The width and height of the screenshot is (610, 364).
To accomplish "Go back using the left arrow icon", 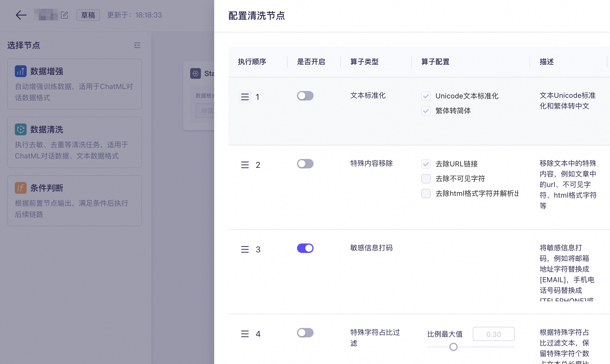I will (21, 15).
